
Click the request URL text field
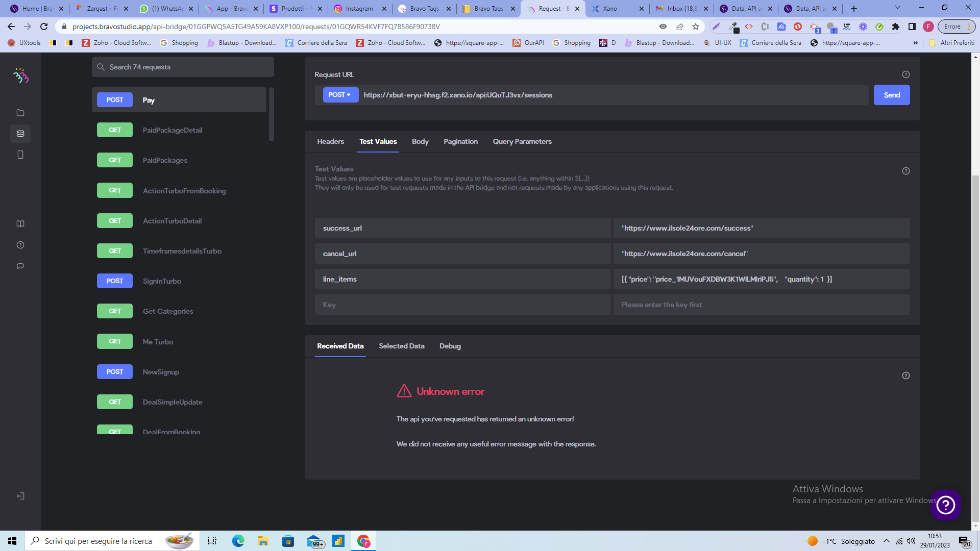614,95
